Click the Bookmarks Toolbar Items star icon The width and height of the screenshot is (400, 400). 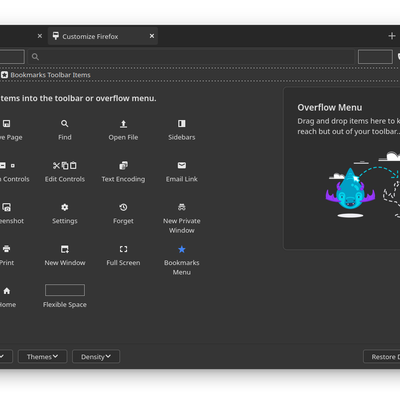[x=4, y=75]
